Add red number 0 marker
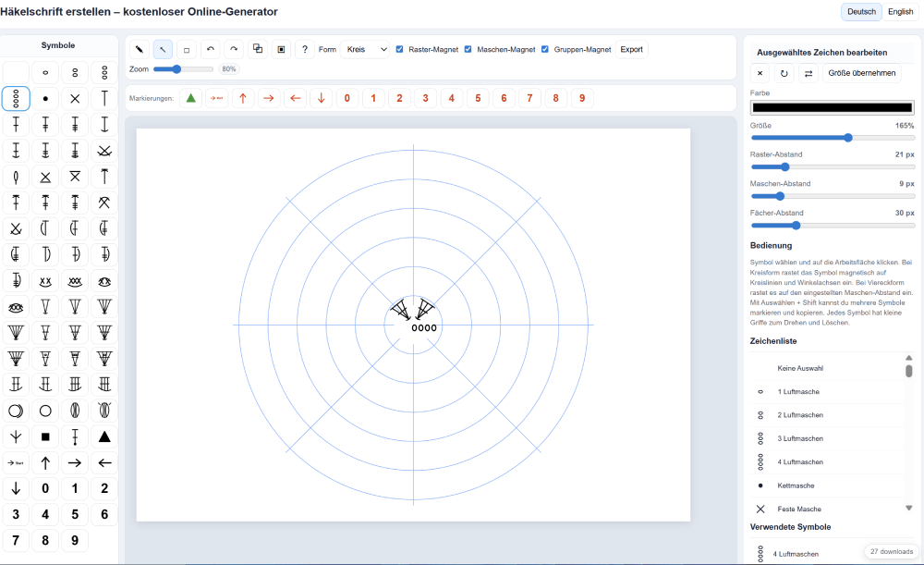The height and width of the screenshot is (565, 924). (x=347, y=98)
